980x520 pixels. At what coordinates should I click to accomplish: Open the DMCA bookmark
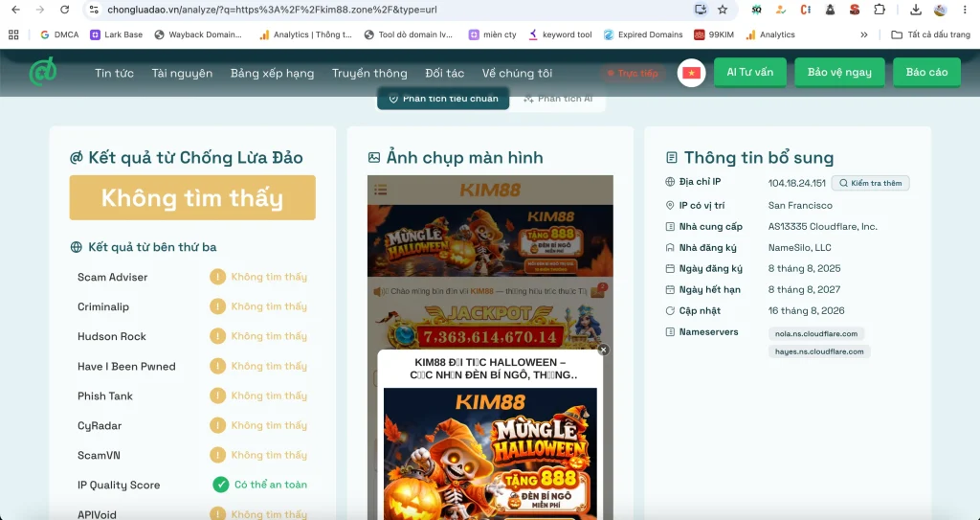pos(59,34)
